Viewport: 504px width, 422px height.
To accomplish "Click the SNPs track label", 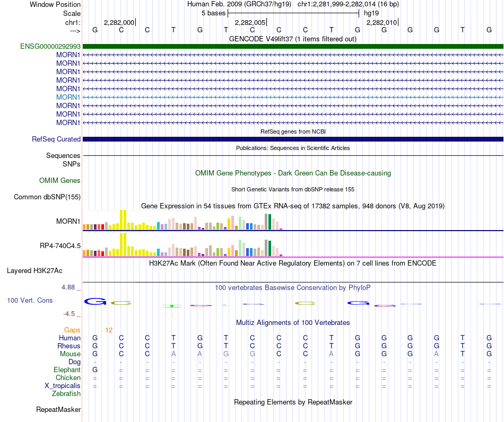I will click(72, 164).
